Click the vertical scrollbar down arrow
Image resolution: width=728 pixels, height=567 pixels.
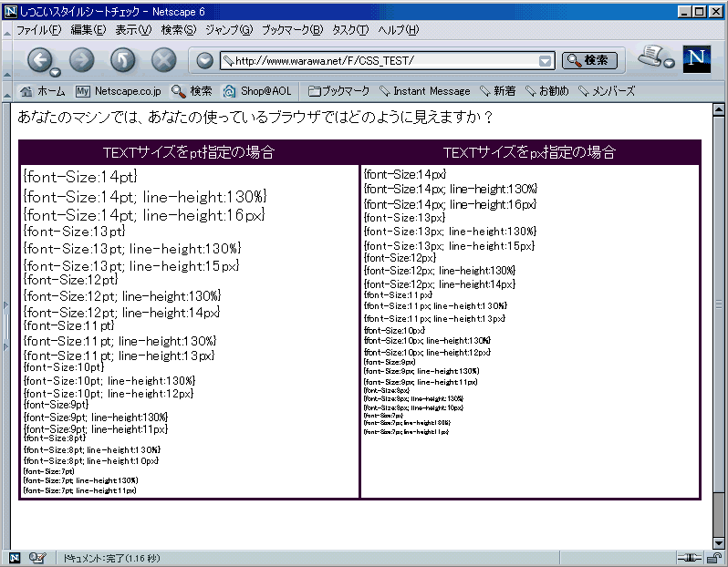pos(718,543)
